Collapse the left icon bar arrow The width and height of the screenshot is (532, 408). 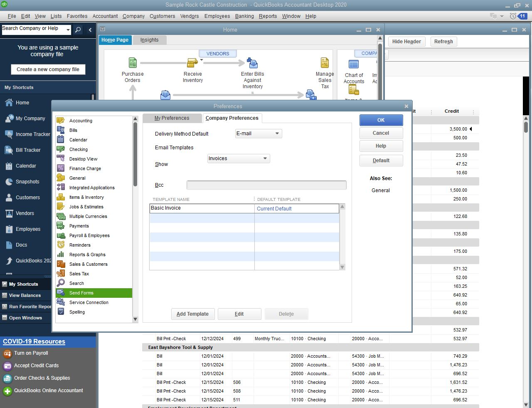(90, 30)
